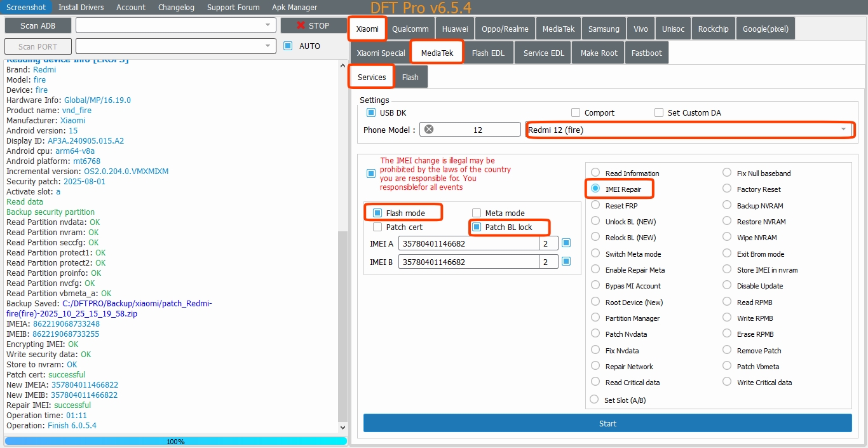Toggle the checkbox beside IMEI B field

[x=566, y=261]
